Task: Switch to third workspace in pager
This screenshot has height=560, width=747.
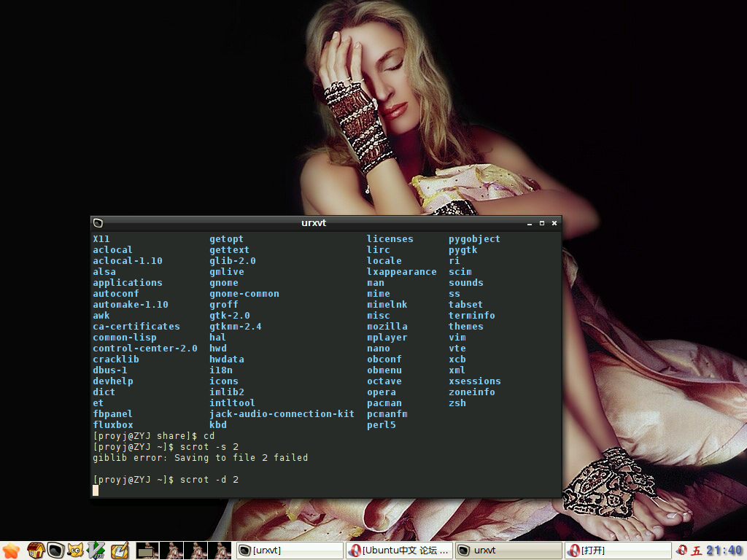Action: (x=196, y=551)
